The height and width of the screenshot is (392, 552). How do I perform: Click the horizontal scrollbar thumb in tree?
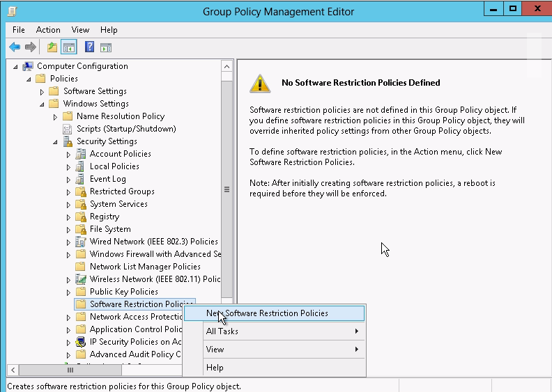pyautogui.click(x=70, y=370)
